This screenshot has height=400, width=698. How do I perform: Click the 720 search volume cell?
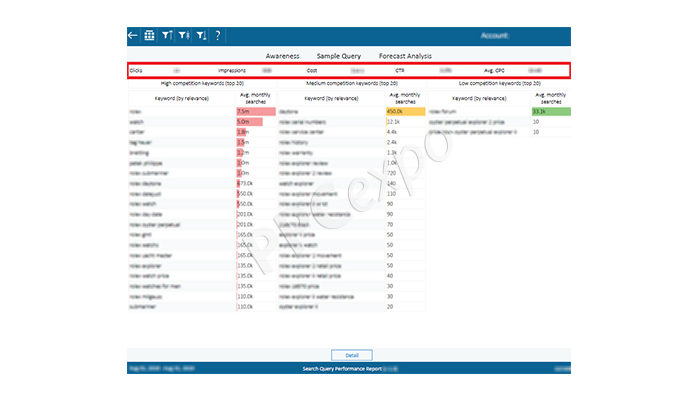pyautogui.click(x=406, y=173)
